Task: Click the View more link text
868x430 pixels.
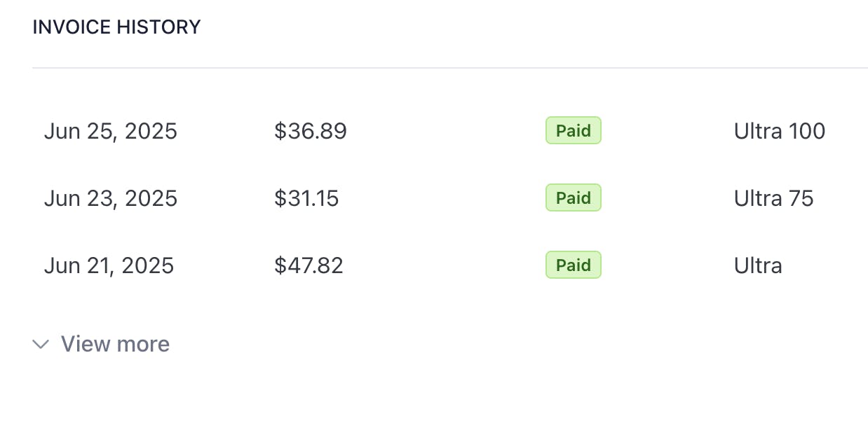Action: pos(115,344)
